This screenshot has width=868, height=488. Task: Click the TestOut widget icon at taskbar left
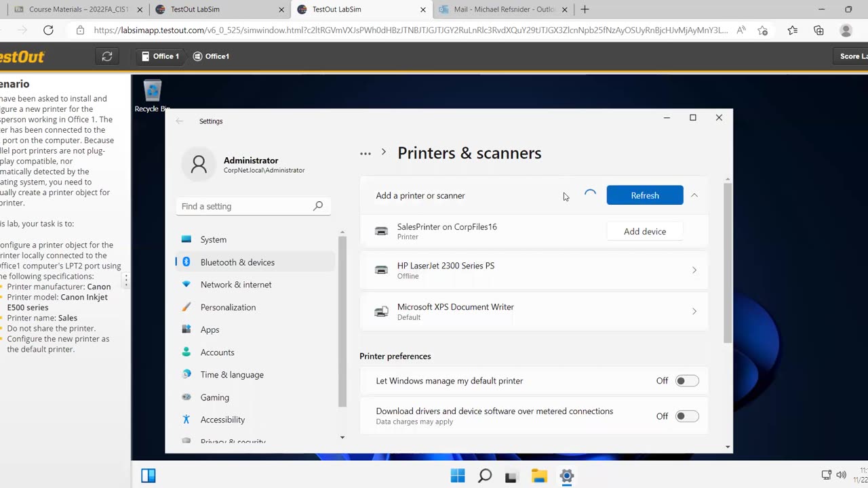click(149, 476)
